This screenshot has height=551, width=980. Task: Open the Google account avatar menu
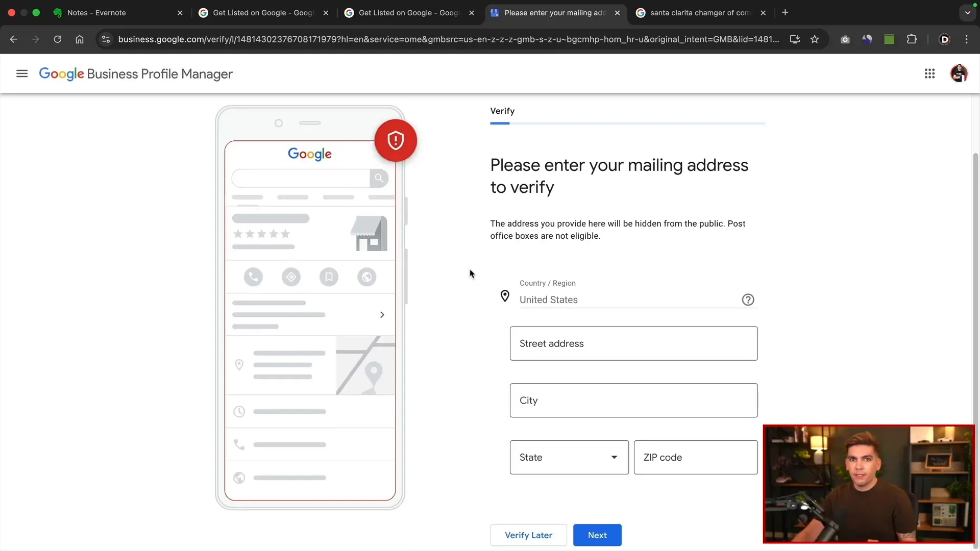pyautogui.click(x=959, y=73)
